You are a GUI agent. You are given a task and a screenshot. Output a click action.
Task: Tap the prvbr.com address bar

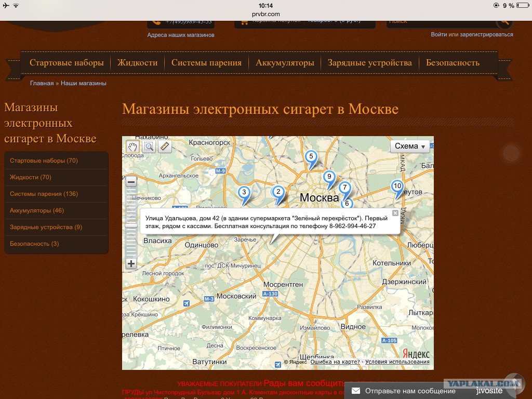tap(265, 14)
